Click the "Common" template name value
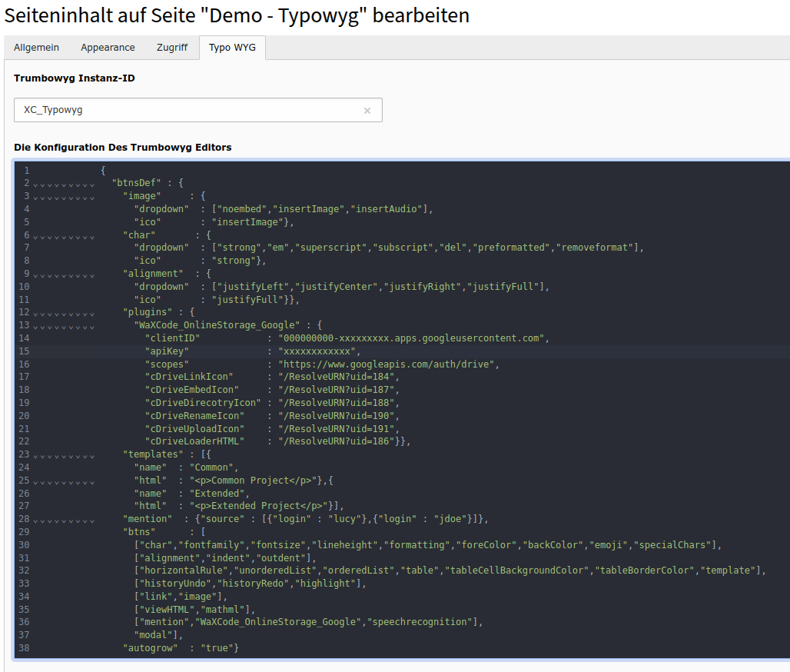This screenshot has width=790, height=672. (211, 467)
